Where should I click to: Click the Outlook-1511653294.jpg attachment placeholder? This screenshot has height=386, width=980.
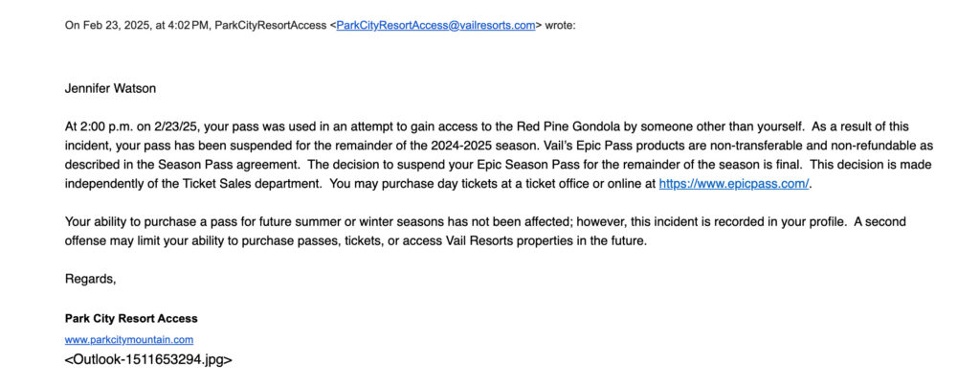click(x=148, y=360)
